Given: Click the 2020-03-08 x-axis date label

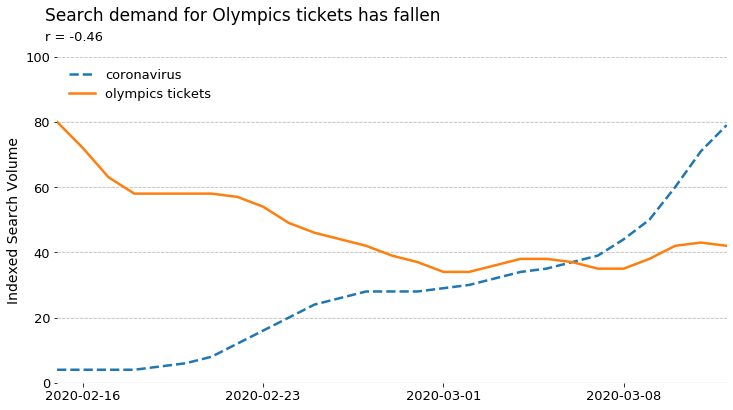Looking at the screenshot, I should pos(624,396).
